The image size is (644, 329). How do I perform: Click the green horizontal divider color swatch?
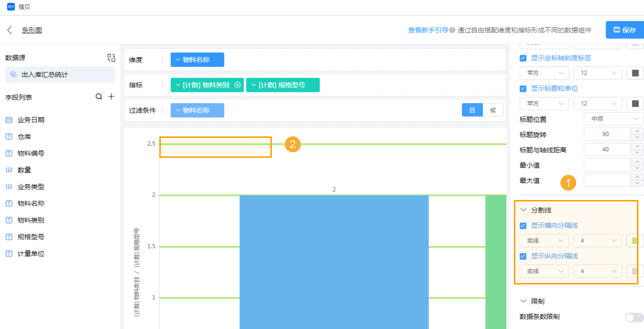tap(635, 241)
